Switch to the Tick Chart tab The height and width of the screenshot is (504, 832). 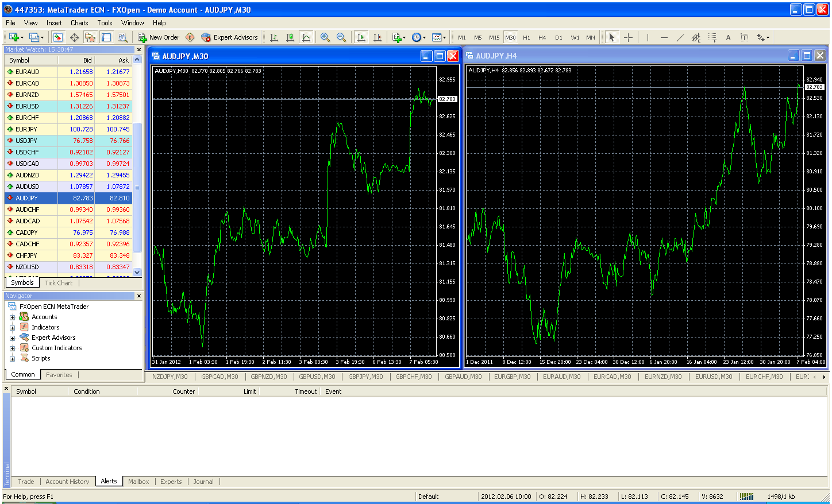[x=59, y=283]
